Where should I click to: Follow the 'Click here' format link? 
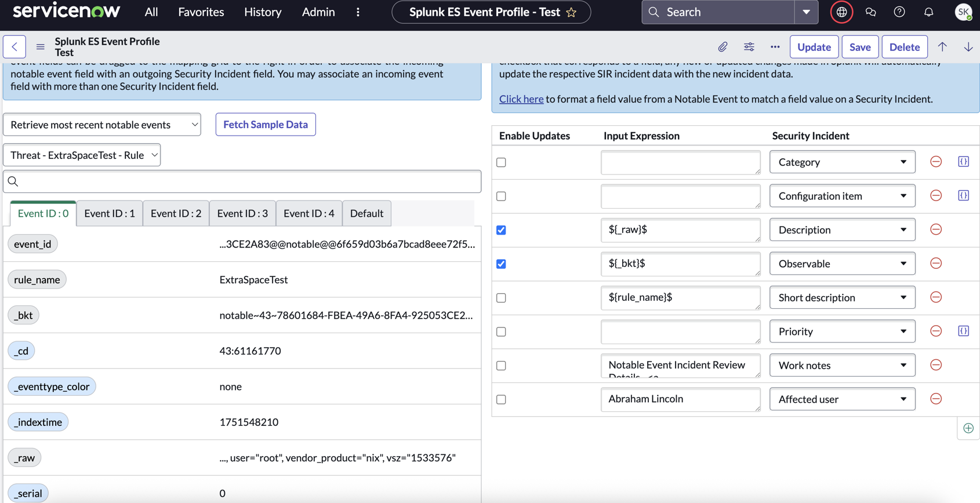(x=521, y=99)
